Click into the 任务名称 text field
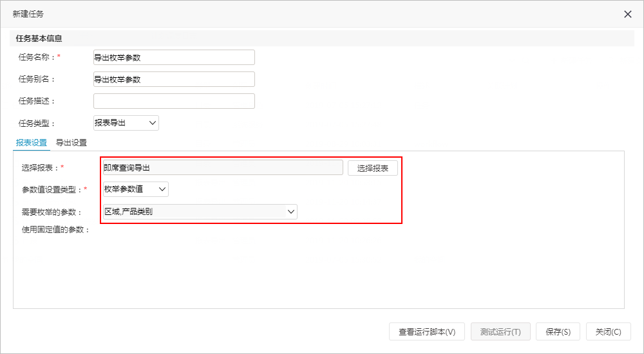 pos(174,57)
